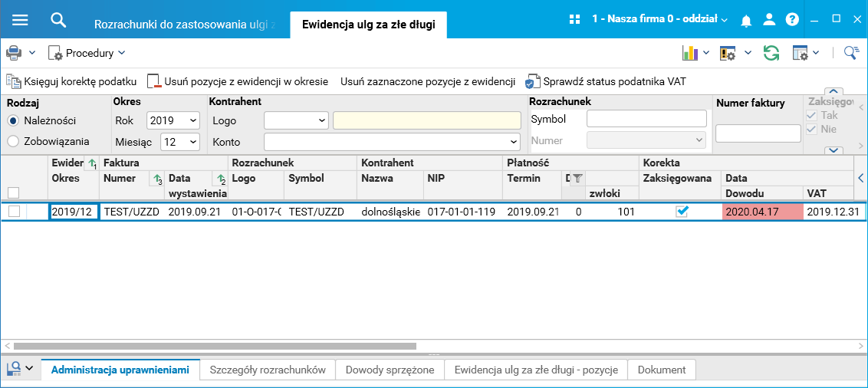Click the green refresh arrows icon

[771, 53]
